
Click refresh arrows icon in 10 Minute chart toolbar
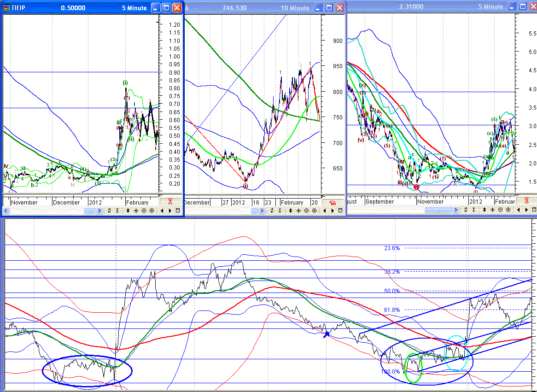(x=272, y=211)
